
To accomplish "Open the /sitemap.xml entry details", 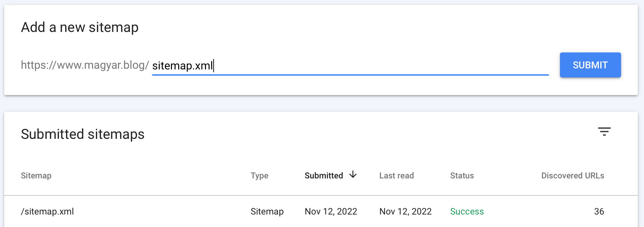I will click(x=47, y=211).
